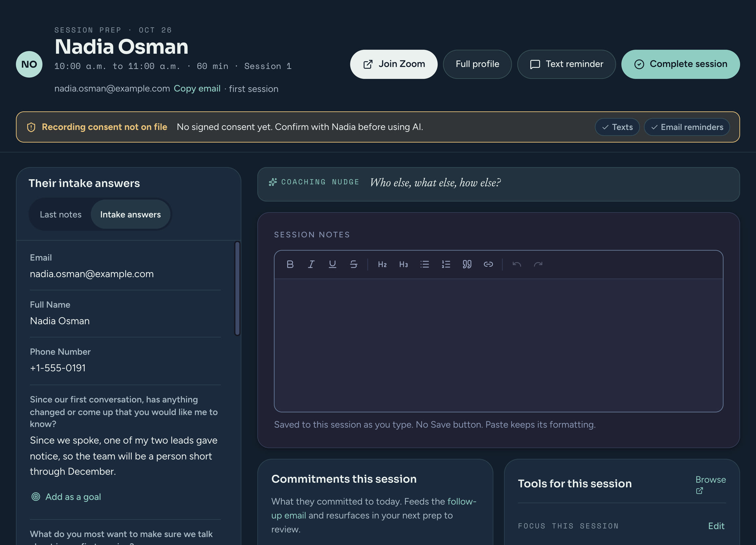
Task: Send a Text reminder
Action: point(566,64)
